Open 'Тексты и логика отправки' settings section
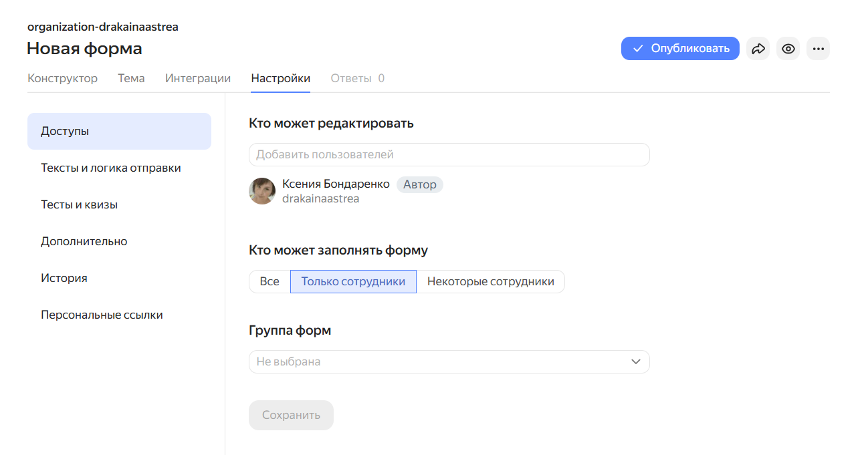The height and width of the screenshot is (455, 868). point(111,168)
